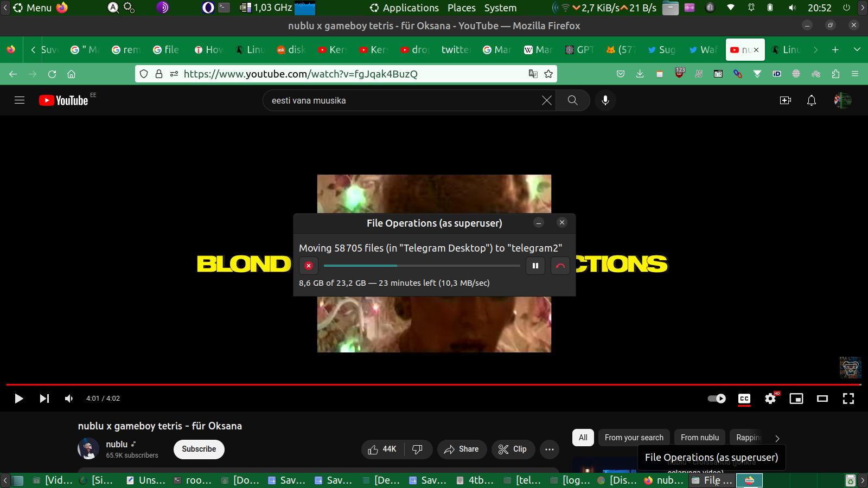Screen dimensions: 868x488
Task: Skip to the next video
Action: click(x=44, y=399)
